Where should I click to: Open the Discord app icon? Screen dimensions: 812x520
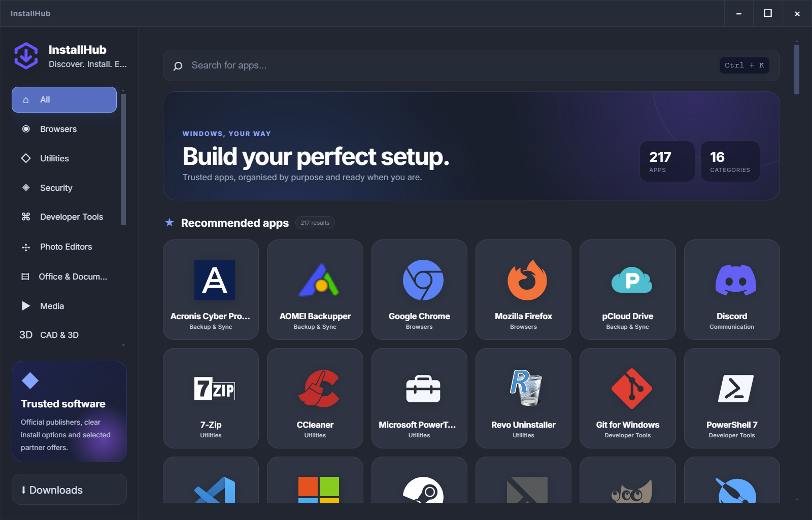(x=735, y=280)
